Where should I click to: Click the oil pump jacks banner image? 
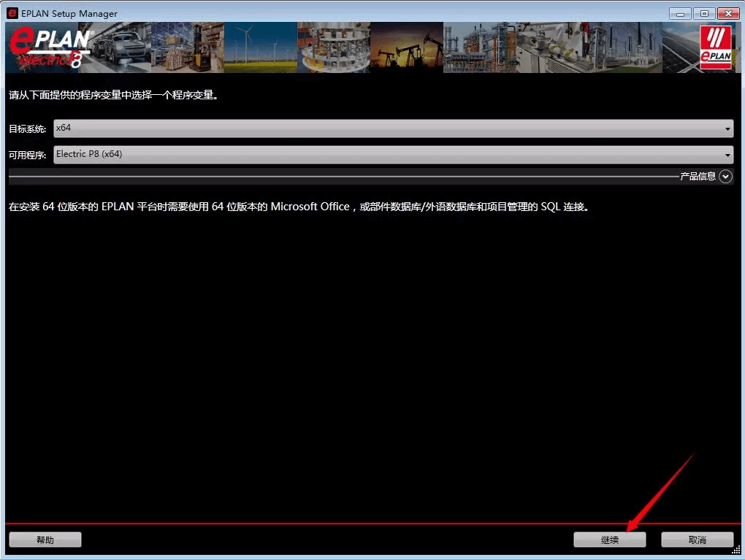point(407,47)
